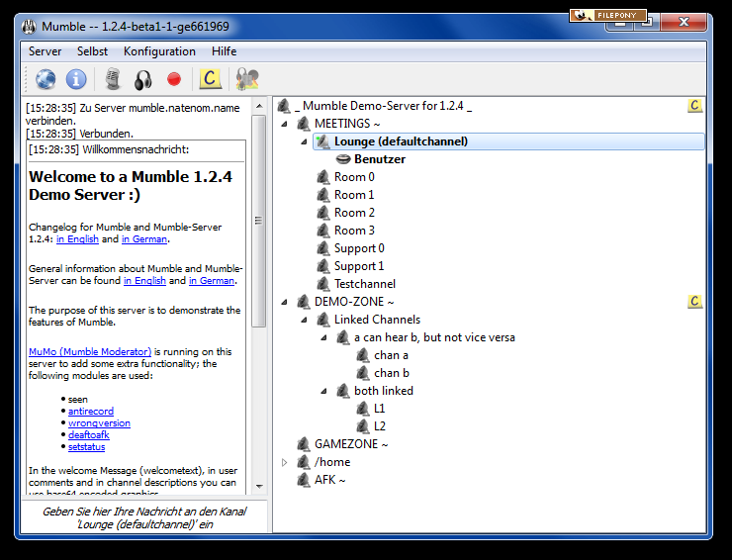The image size is (732, 560).
Task: Open the Selbst menu
Action: (92, 51)
